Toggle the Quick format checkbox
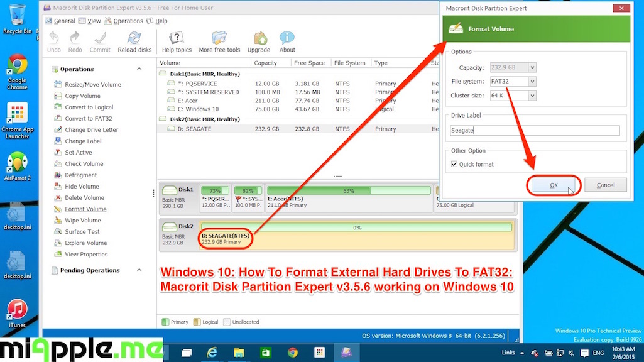 point(454,164)
